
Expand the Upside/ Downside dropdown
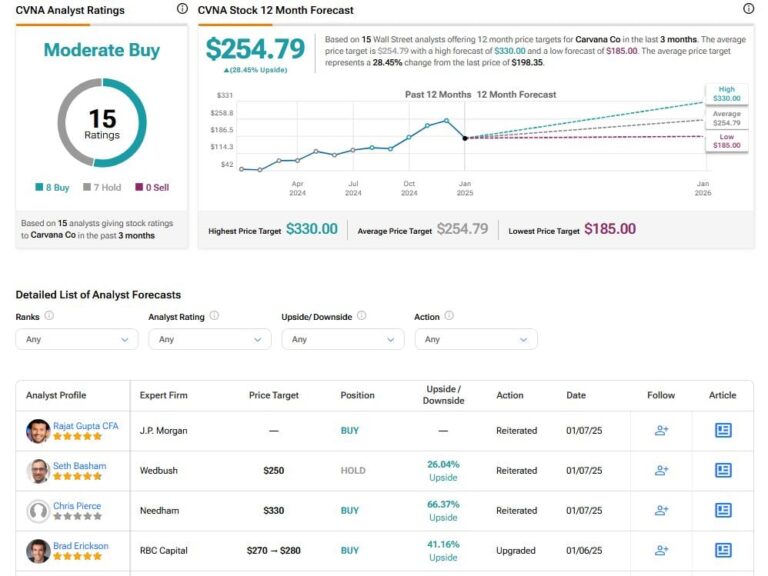[343, 339]
